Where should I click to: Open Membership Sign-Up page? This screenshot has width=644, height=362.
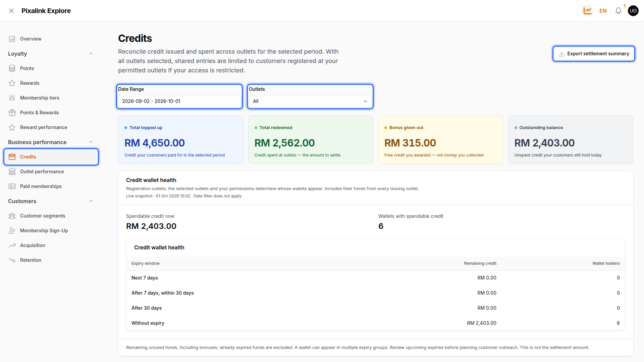coord(51,231)
